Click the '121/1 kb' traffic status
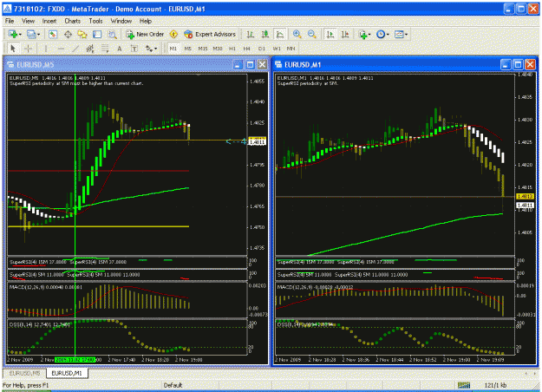 click(495, 385)
